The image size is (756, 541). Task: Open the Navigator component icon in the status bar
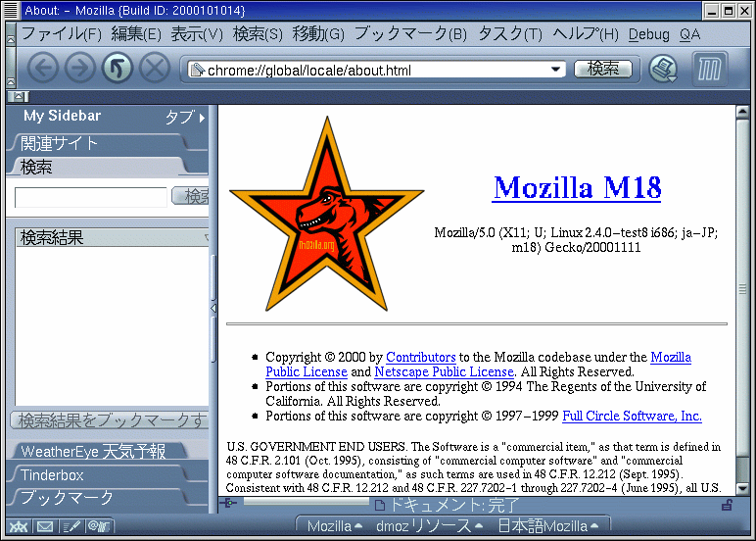coord(19,526)
